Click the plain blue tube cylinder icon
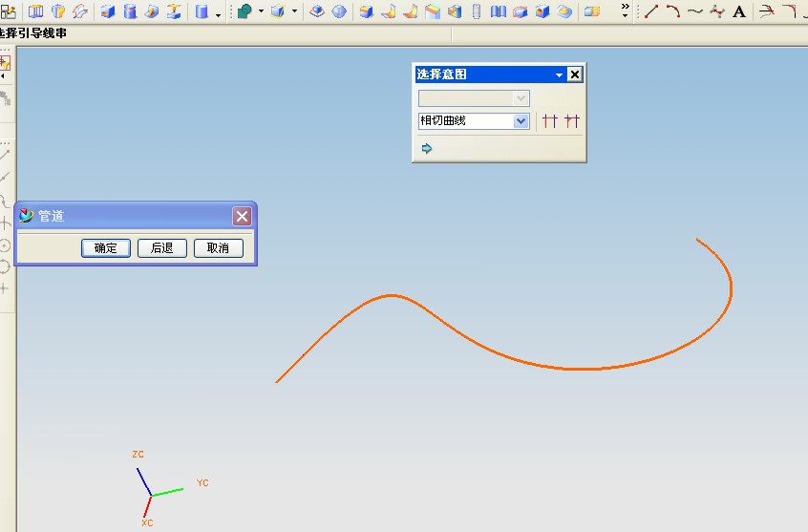The height and width of the screenshot is (532, 808). tap(202, 11)
